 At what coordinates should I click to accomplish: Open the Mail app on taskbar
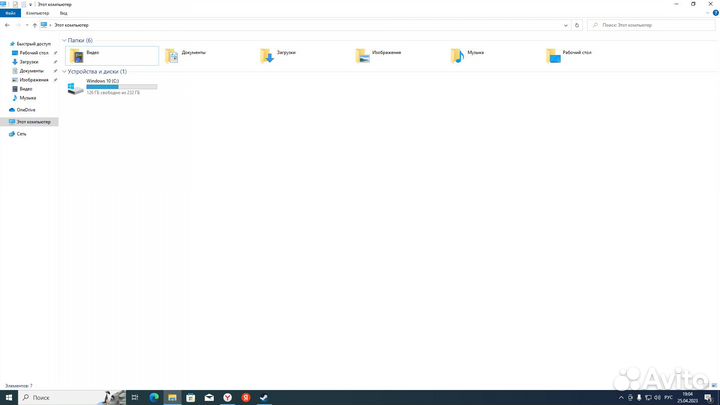(209, 398)
